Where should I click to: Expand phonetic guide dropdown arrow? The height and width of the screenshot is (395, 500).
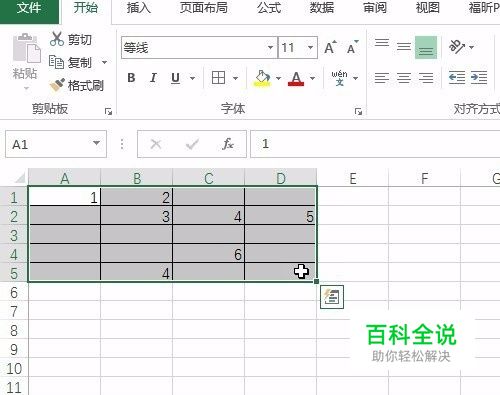tap(356, 78)
